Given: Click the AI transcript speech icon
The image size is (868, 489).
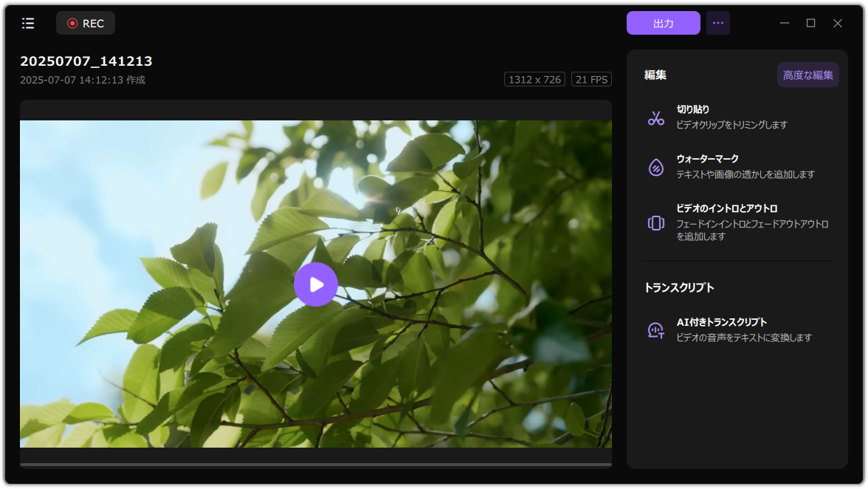Looking at the screenshot, I should point(656,330).
